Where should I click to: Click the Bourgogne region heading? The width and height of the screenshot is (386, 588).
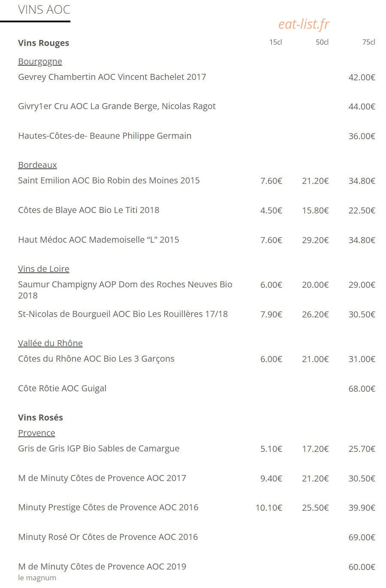tap(40, 61)
